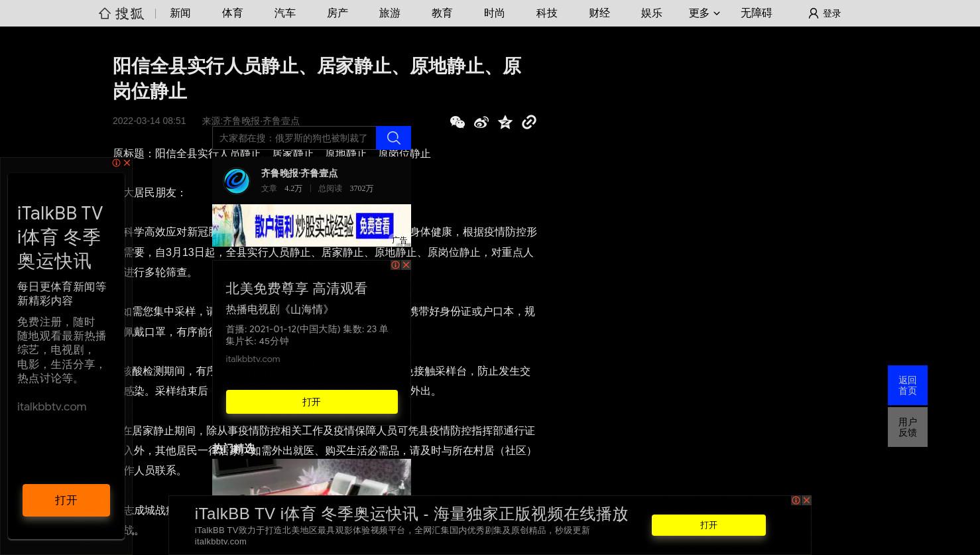This screenshot has width=980, height=555.
Task: Open 齐鲁晚报·齐鲁壹点 author name
Action: (x=299, y=173)
